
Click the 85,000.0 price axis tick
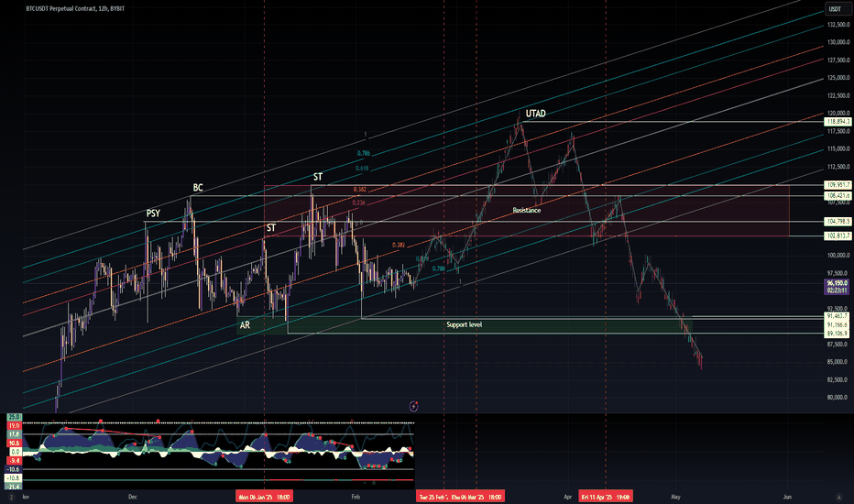(838, 362)
